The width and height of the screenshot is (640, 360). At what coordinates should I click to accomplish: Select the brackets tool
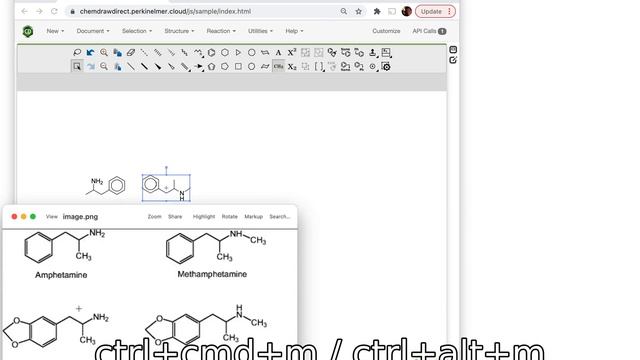(x=319, y=66)
